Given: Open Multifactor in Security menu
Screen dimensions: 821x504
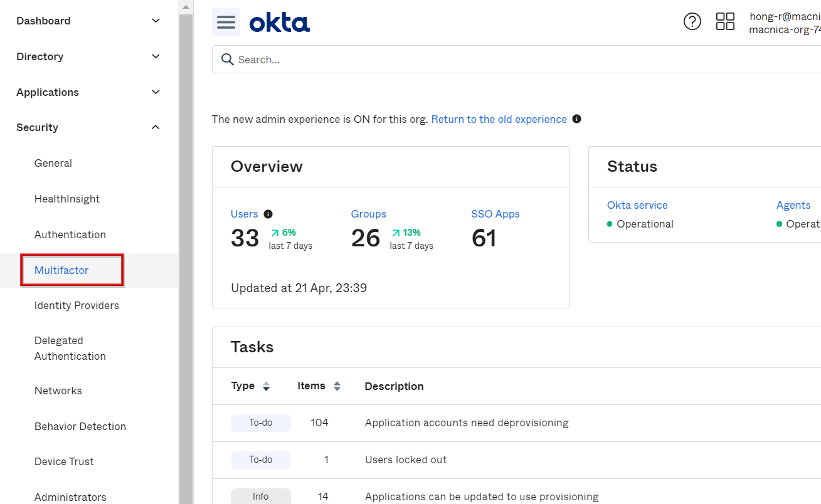Looking at the screenshot, I should point(61,270).
